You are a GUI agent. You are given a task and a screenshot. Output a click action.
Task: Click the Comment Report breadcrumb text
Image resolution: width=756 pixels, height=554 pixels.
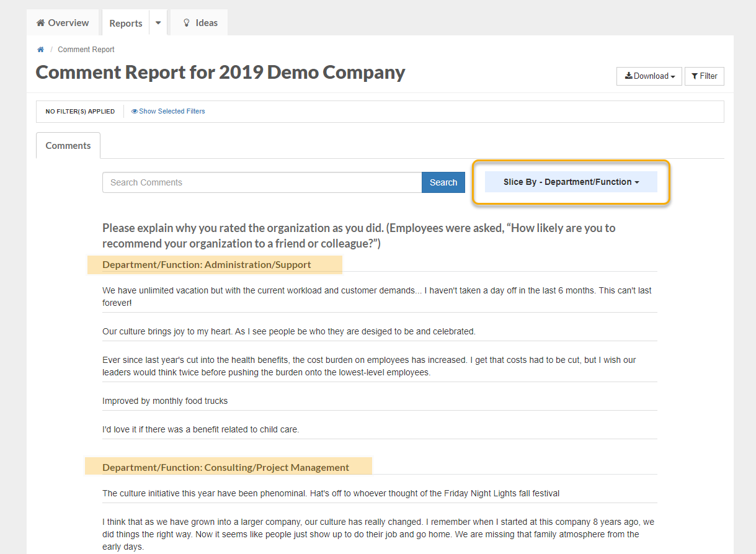pyautogui.click(x=86, y=50)
